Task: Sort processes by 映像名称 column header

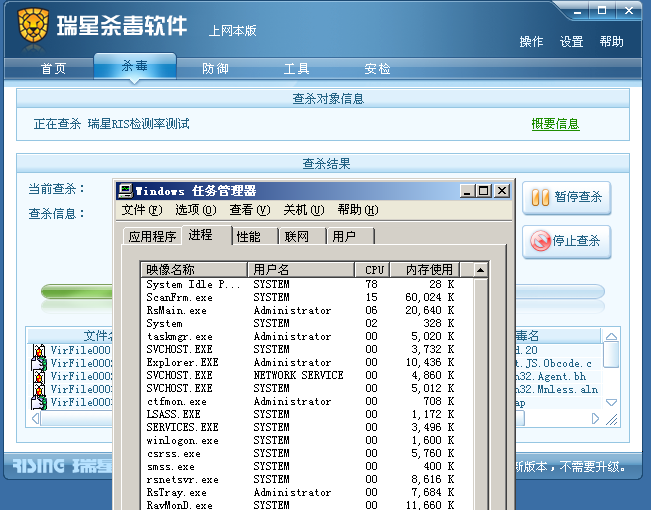Action: [x=194, y=270]
